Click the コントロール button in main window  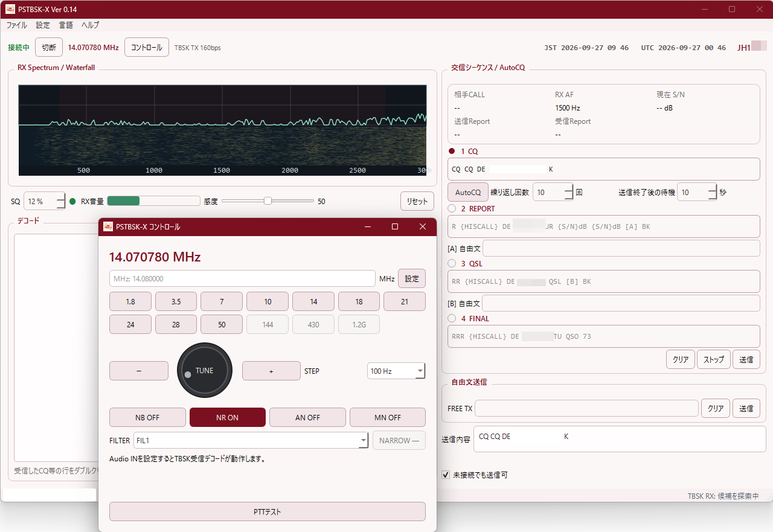(147, 47)
